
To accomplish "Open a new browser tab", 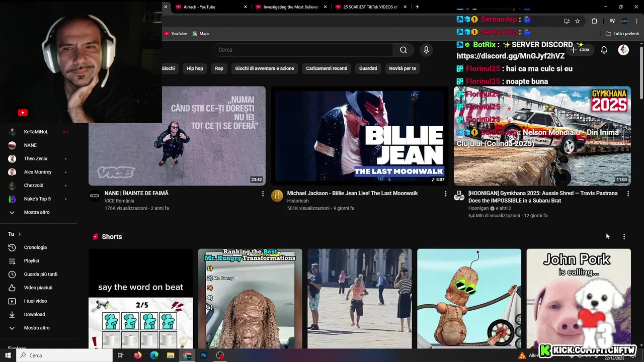I will point(417,7).
